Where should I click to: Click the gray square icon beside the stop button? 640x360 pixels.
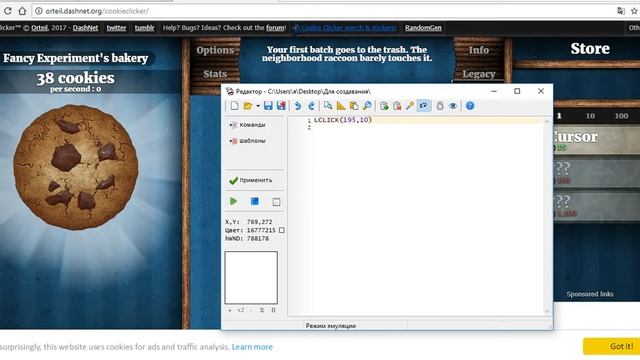[x=276, y=202]
